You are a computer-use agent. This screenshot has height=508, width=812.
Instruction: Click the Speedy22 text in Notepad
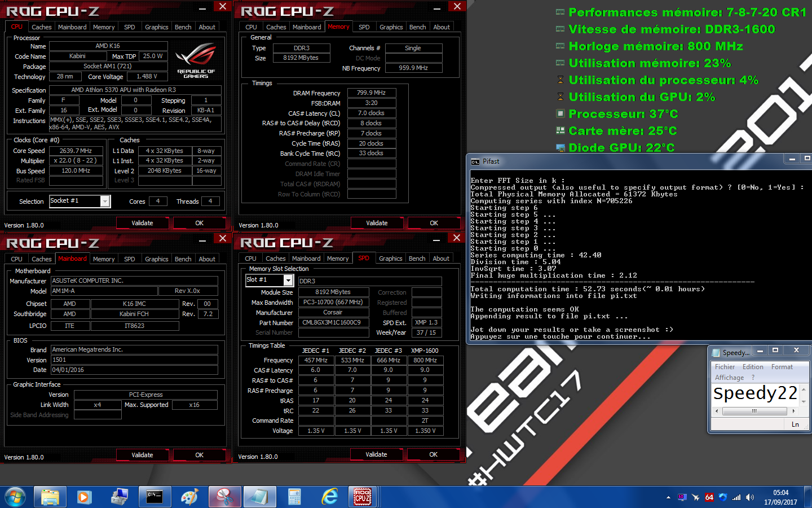755,393
